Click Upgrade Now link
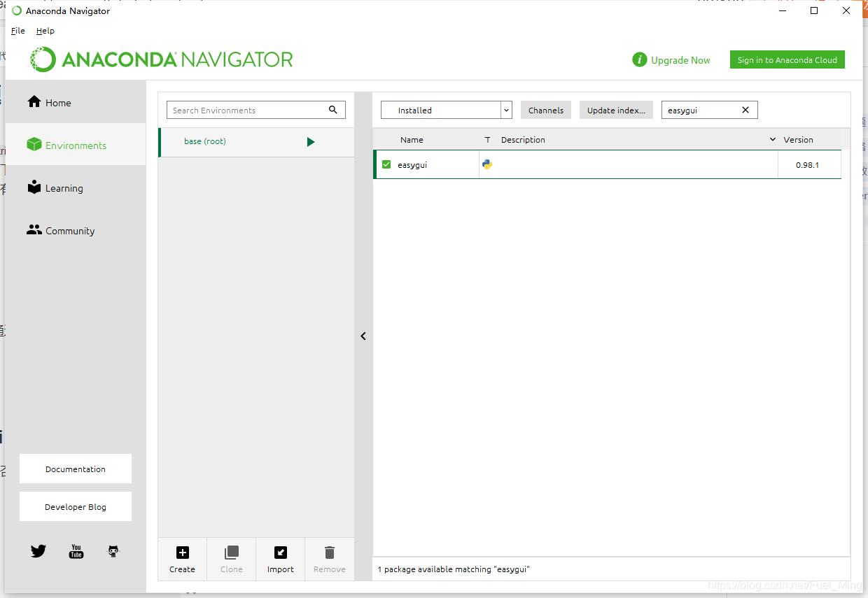This screenshot has width=868, height=598. (x=680, y=60)
